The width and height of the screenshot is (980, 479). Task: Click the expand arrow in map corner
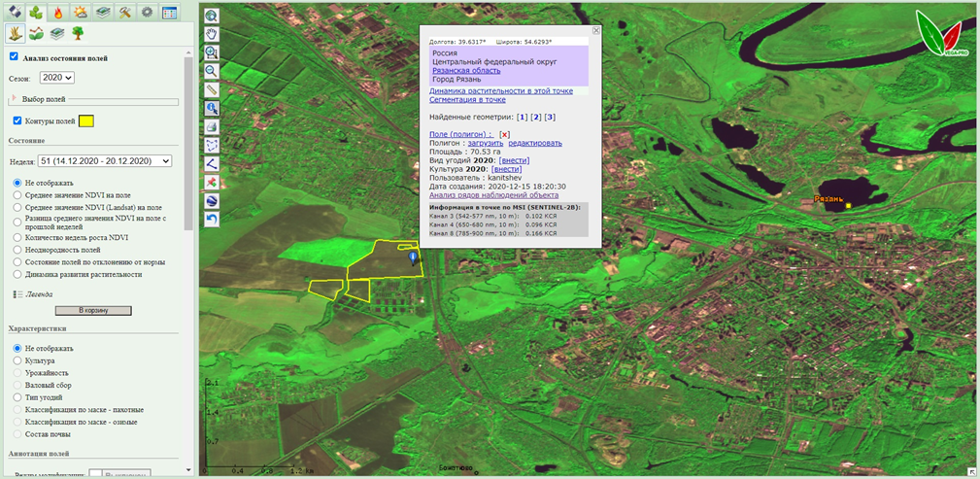(x=972, y=471)
